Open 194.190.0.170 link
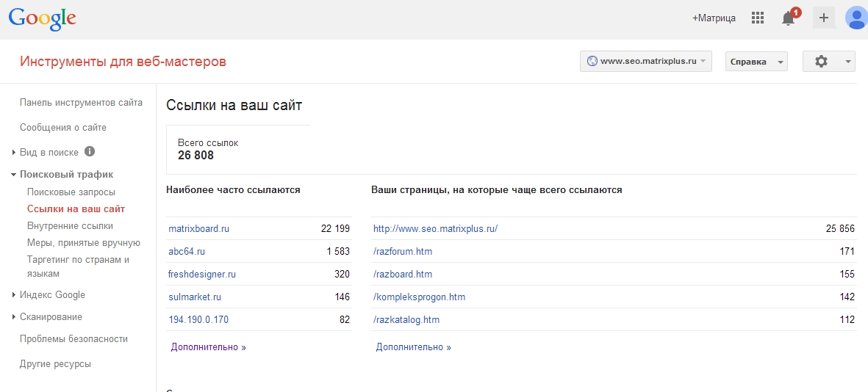The image size is (868, 392). tap(198, 319)
